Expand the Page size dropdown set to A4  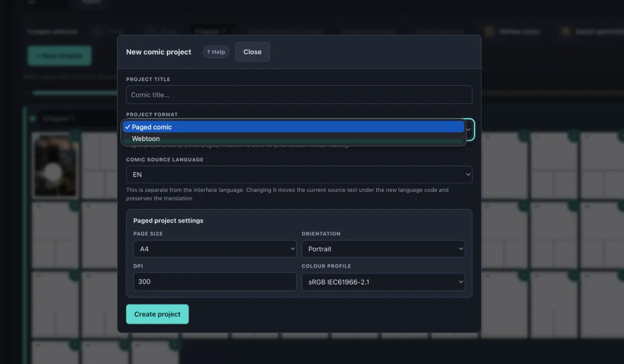click(215, 249)
